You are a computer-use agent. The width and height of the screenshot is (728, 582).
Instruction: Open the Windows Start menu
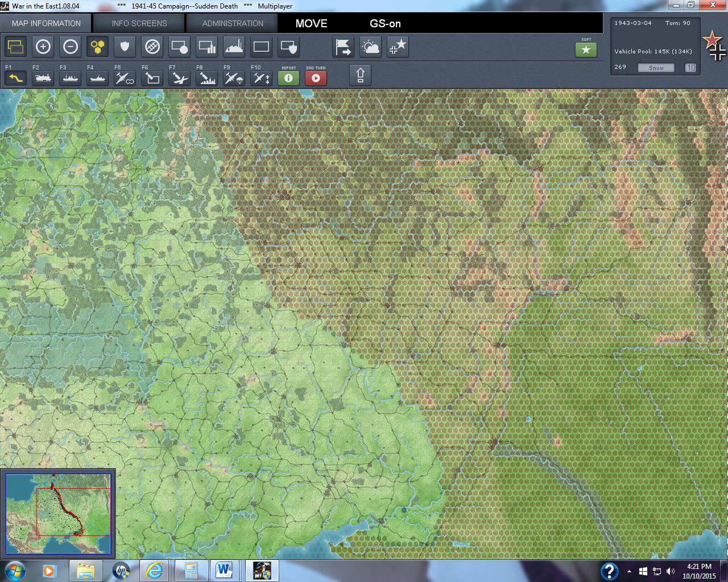click(x=14, y=570)
